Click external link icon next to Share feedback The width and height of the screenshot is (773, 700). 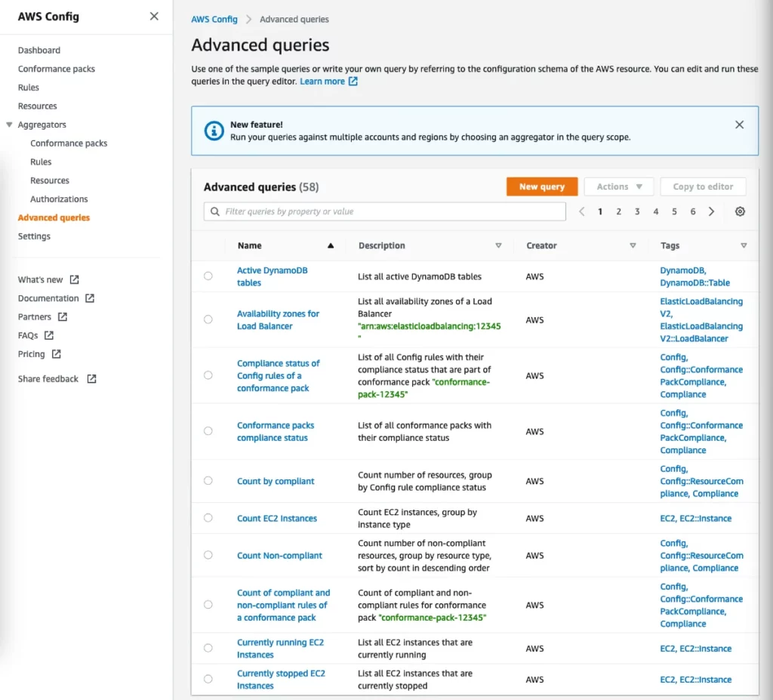click(91, 379)
